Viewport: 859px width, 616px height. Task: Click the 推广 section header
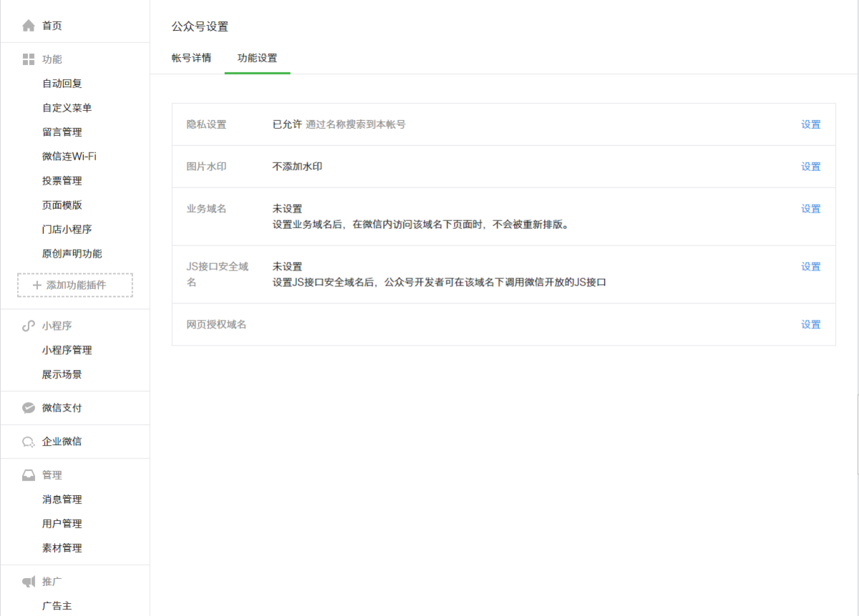(52, 582)
